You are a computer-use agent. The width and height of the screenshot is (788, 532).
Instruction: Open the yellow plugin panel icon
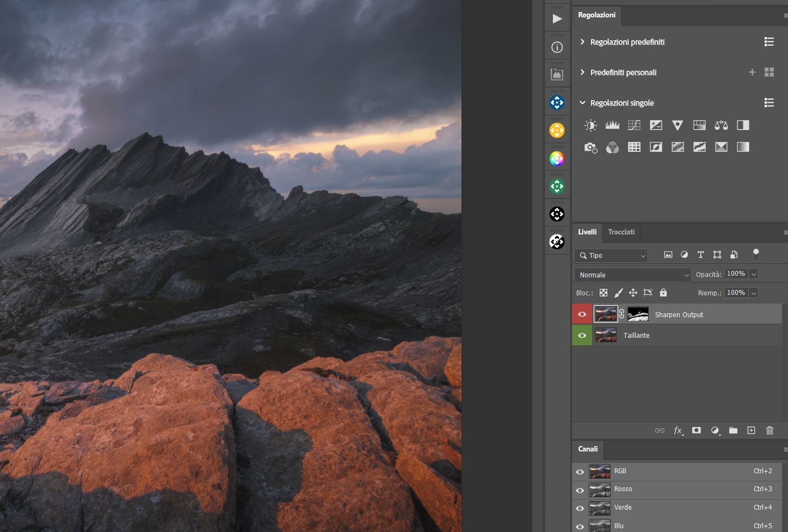click(x=557, y=130)
